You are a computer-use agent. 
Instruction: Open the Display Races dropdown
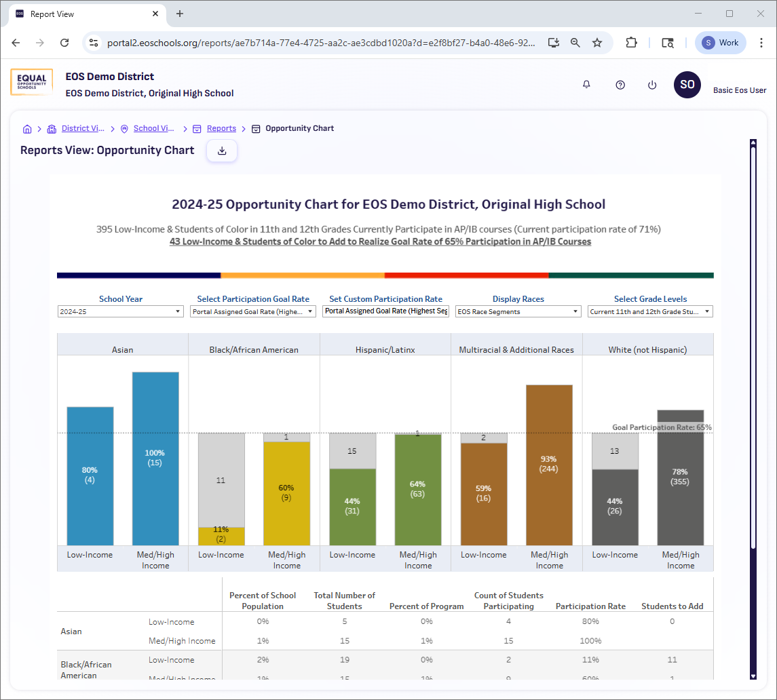click(x=518, y=311)
